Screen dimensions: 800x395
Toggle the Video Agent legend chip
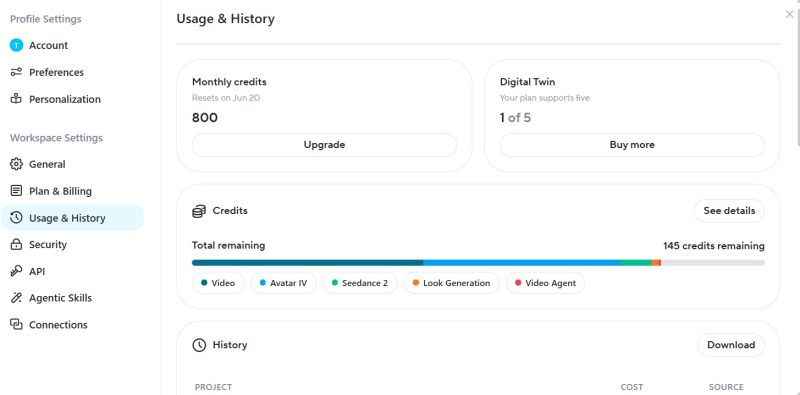[x=545, y=283]
